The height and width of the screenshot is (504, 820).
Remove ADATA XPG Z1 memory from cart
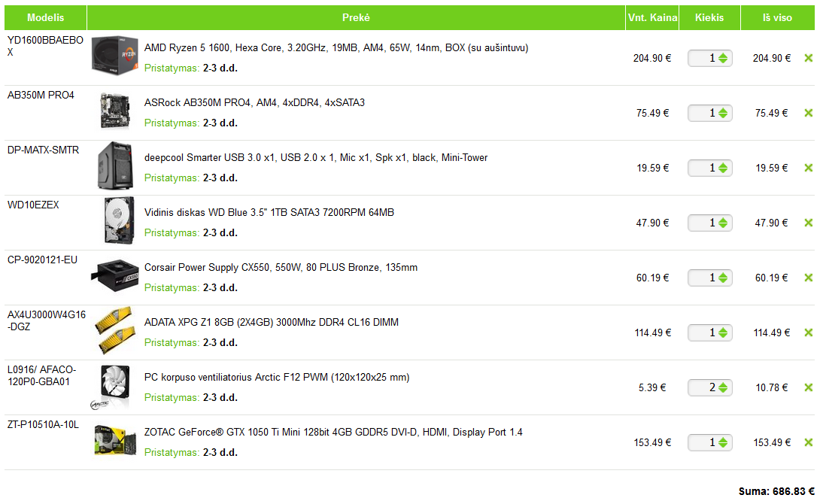click(808, 332)
